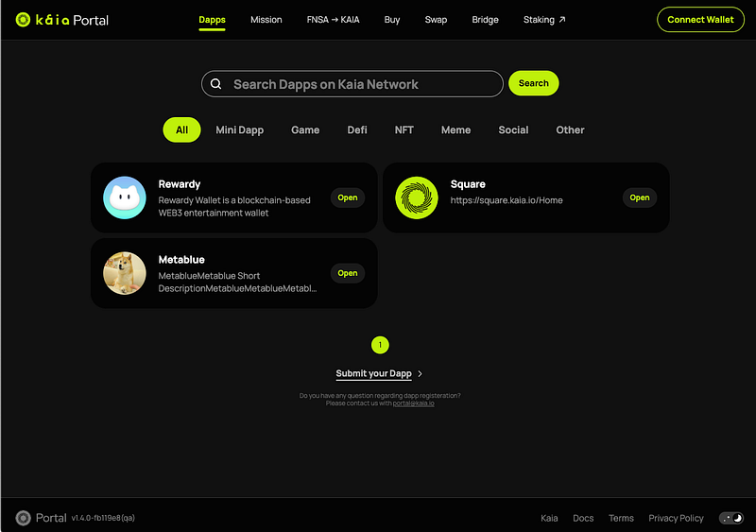756x532 pixels.
Task: Open the Terms footer link
Action: click(621, 518)
